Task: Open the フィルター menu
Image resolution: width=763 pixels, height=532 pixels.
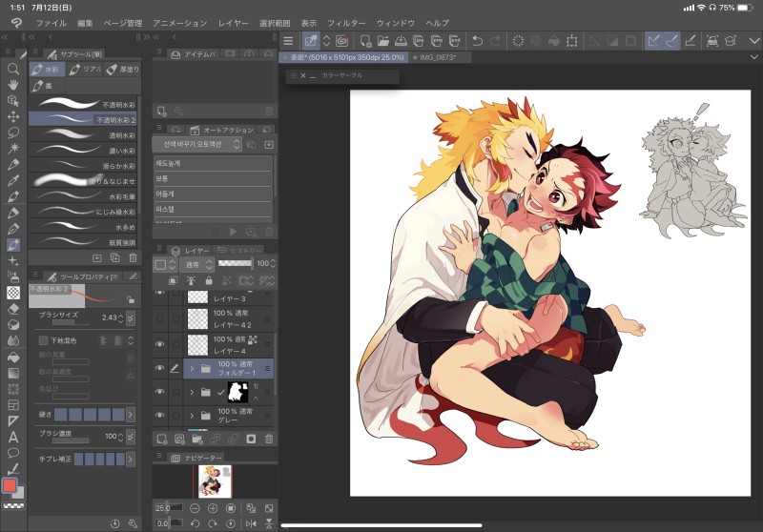Action: coord(345,22)
